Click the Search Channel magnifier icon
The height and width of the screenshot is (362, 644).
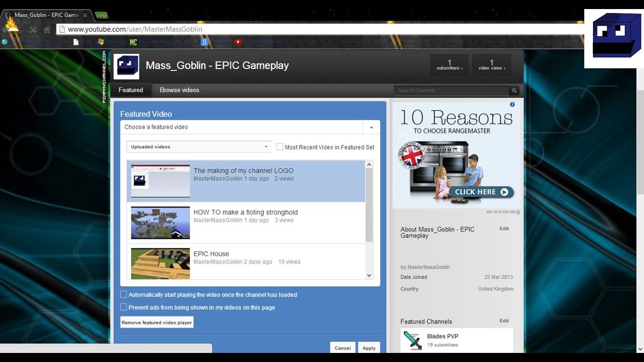pos(514,90)
